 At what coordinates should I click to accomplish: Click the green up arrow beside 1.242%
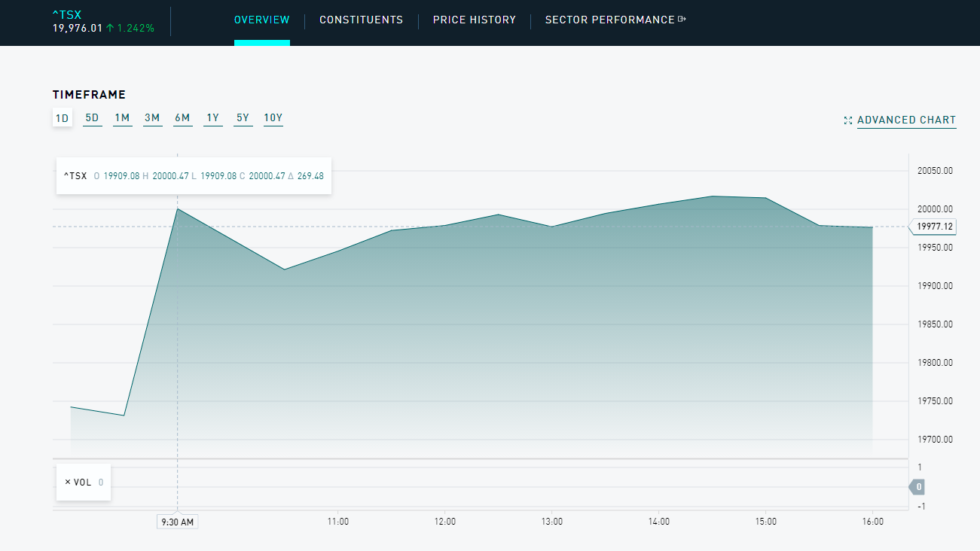(x=110, y=29)
